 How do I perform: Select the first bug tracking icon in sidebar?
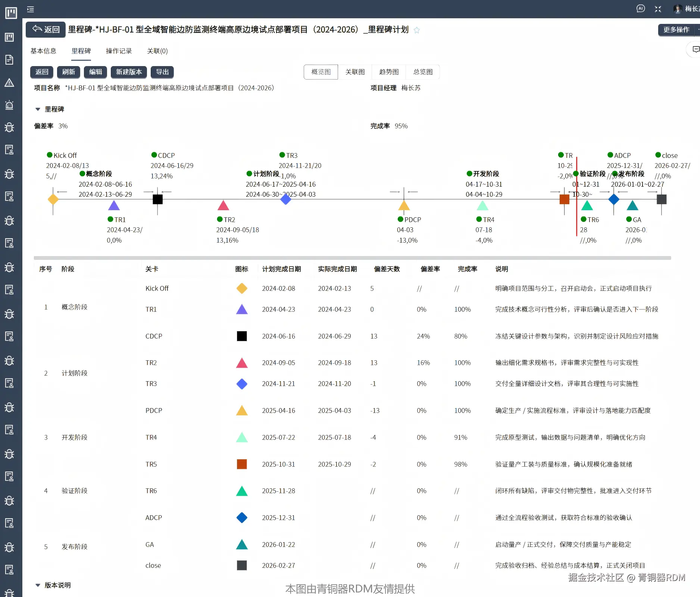point(10,127)
